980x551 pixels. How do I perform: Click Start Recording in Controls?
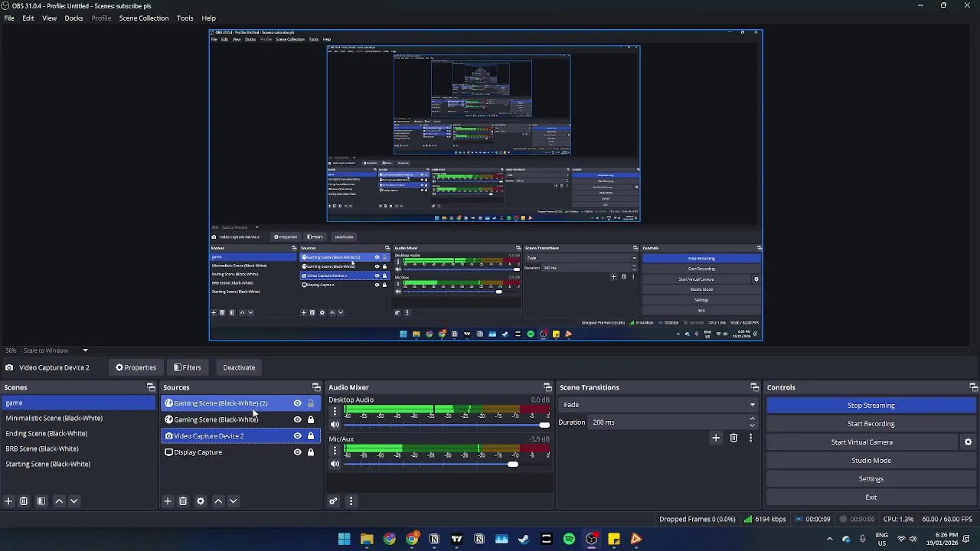pyautogui.click(x=871, y=424)
